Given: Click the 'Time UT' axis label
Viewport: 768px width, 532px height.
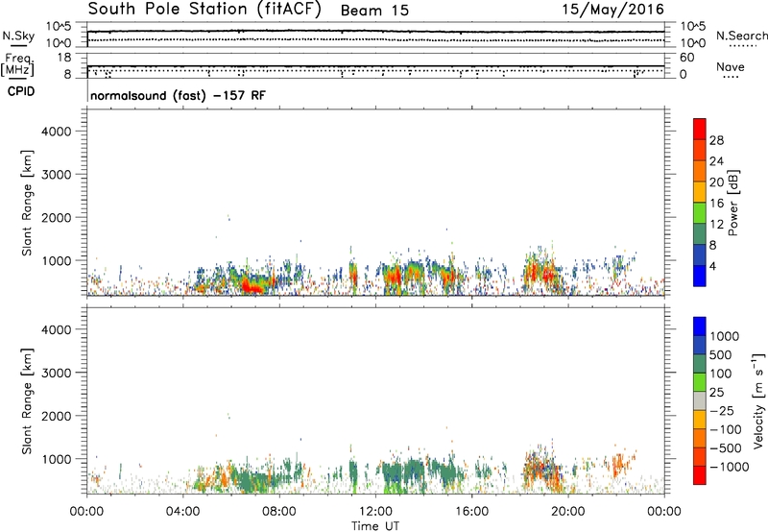Looking at the screenshot, I should (x=375, y=526).
